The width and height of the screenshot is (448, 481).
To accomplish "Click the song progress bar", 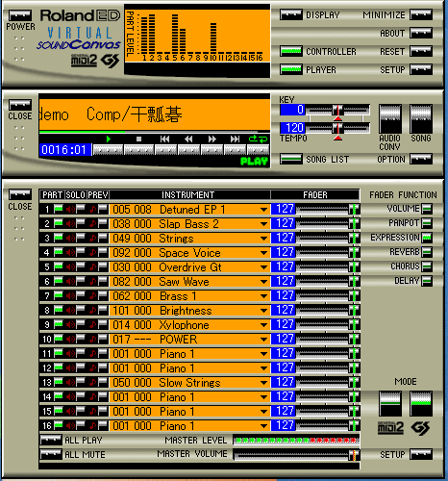I will (x=155, y=132).
